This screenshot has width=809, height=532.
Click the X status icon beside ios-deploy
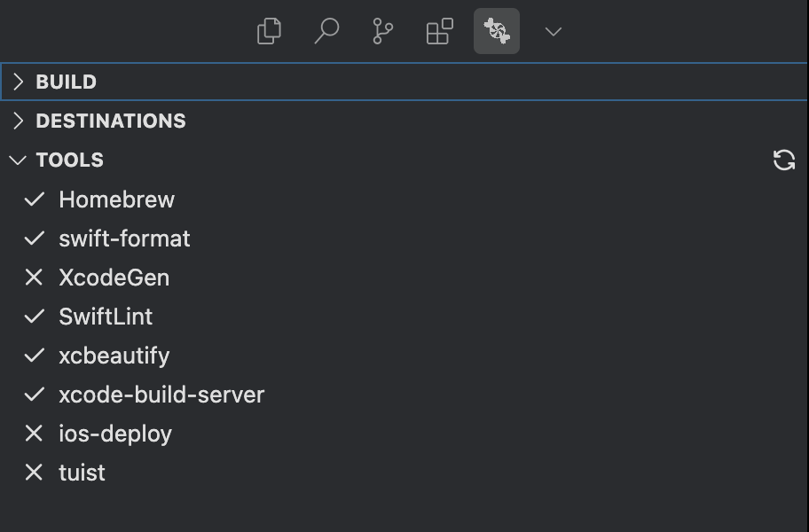click(34, 434)
